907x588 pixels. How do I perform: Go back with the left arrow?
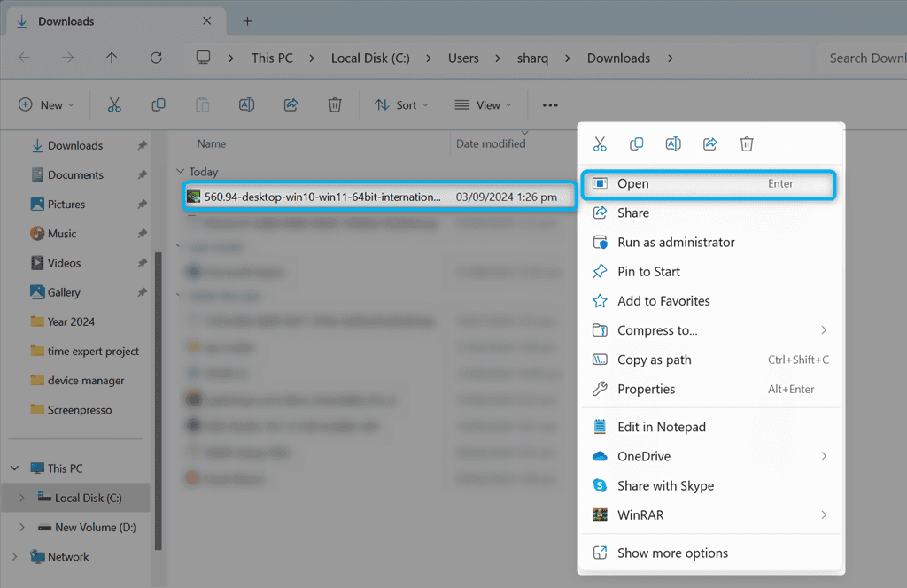(24, 58)
